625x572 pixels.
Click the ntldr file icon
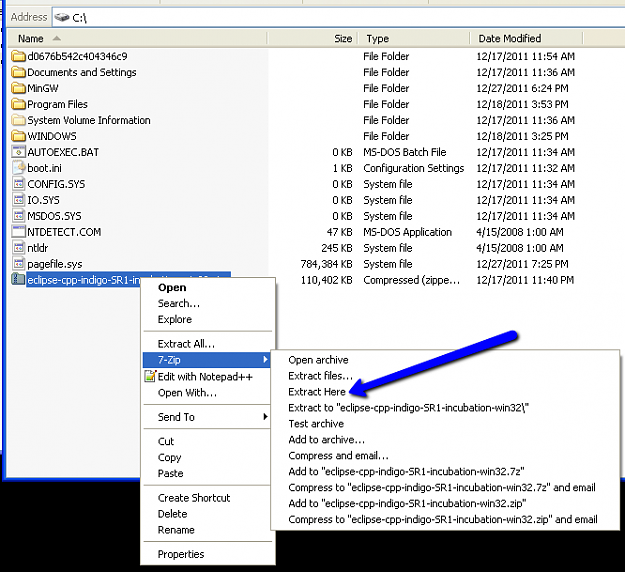(18, 248)
